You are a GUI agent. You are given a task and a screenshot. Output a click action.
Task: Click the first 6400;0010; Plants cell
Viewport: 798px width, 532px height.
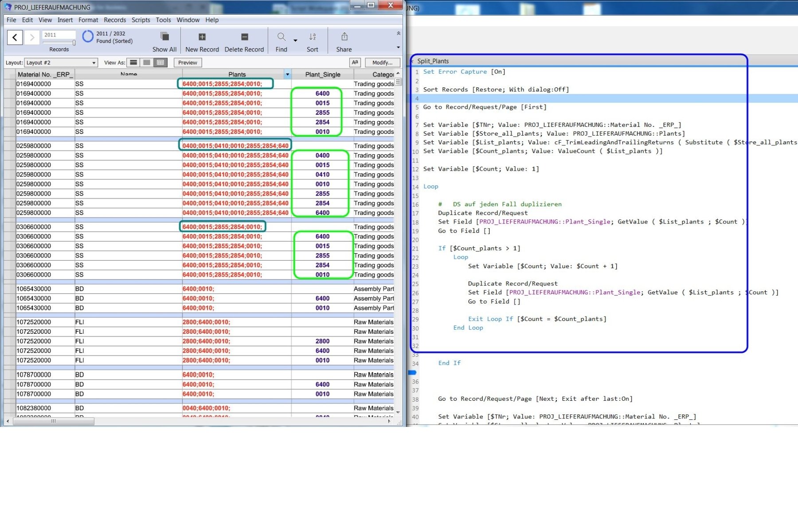tap(236, 289)
